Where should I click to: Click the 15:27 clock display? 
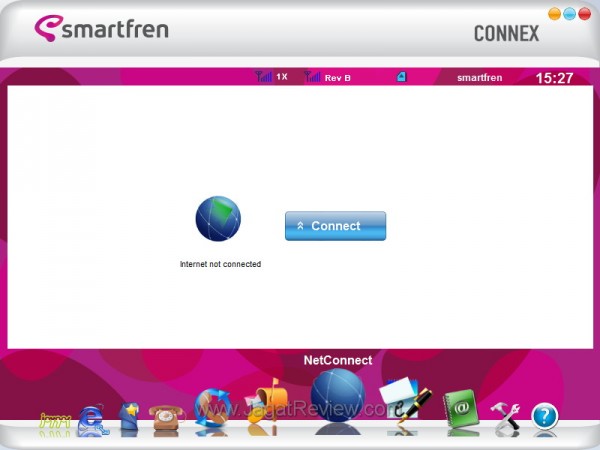554,78
